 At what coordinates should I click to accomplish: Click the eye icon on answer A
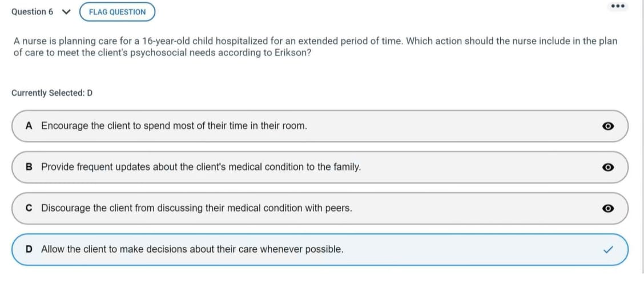click(608, 126)
